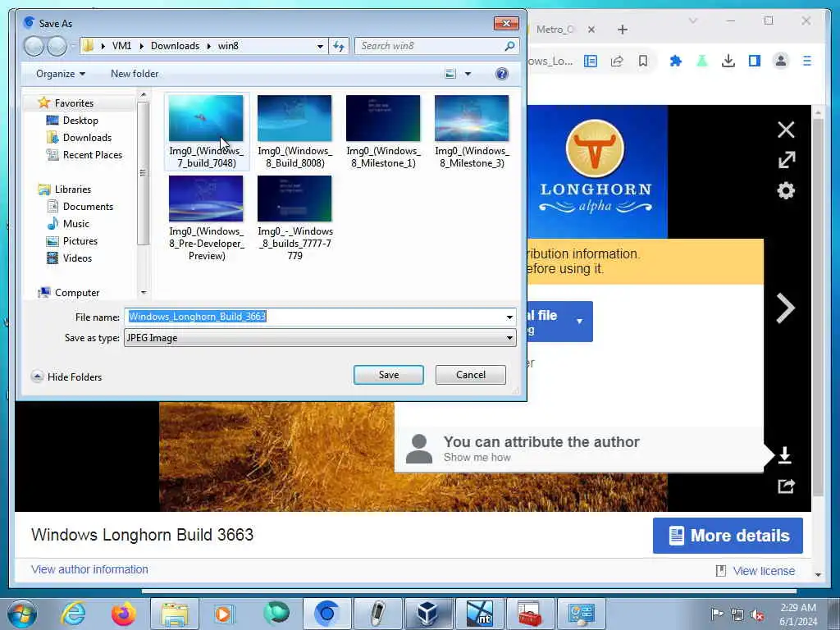Close the media viewer overlay
Viewport: 840px width, 630px height.
786,130
